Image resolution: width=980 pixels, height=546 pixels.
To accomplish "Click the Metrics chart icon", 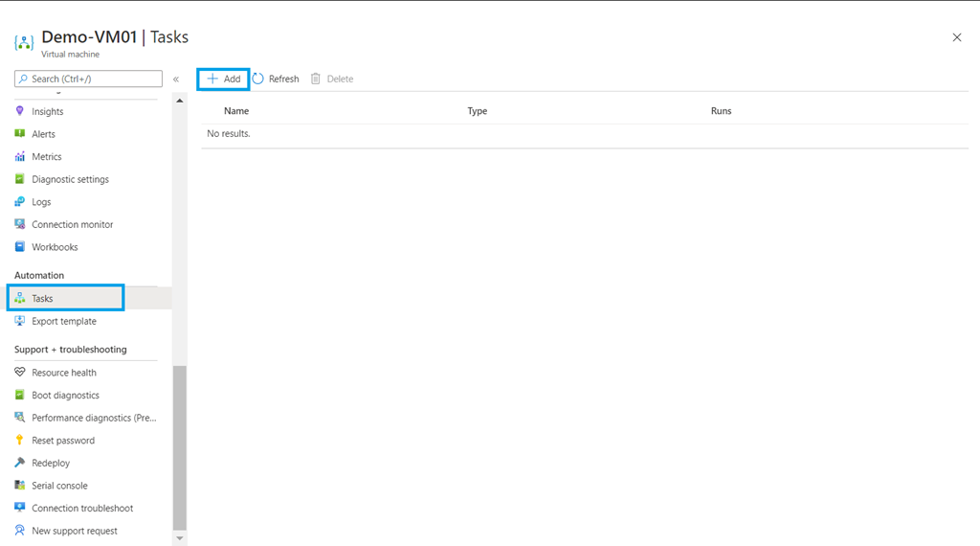I will [x=20, y=156].
